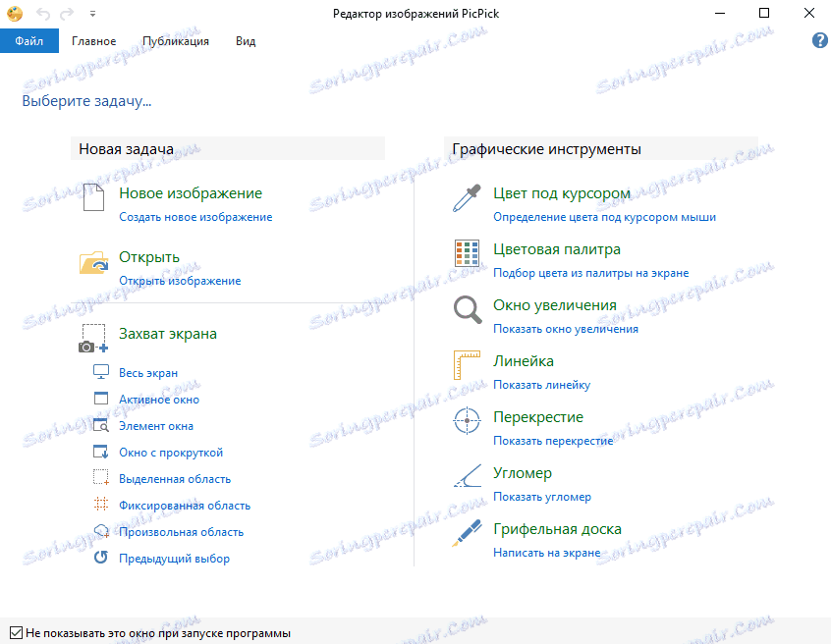Switch to the Публикация tab
Viewport: 831px width, 644px height.
pos(176,41)
